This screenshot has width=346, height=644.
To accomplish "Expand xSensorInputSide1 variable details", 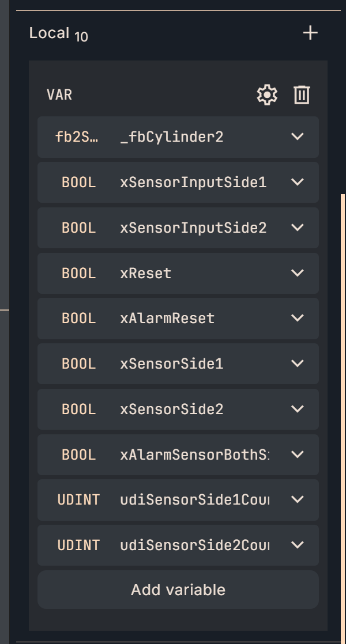I will click(x=298, y=183).
